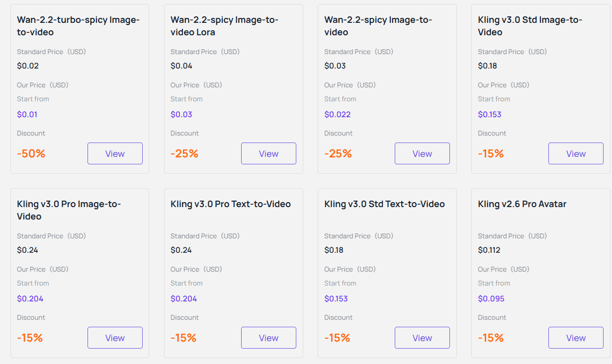Click the Kling v3.0 Pro Text-to-Video title
This screenshot has height=364, width=612.
click(x=230, y=204)
